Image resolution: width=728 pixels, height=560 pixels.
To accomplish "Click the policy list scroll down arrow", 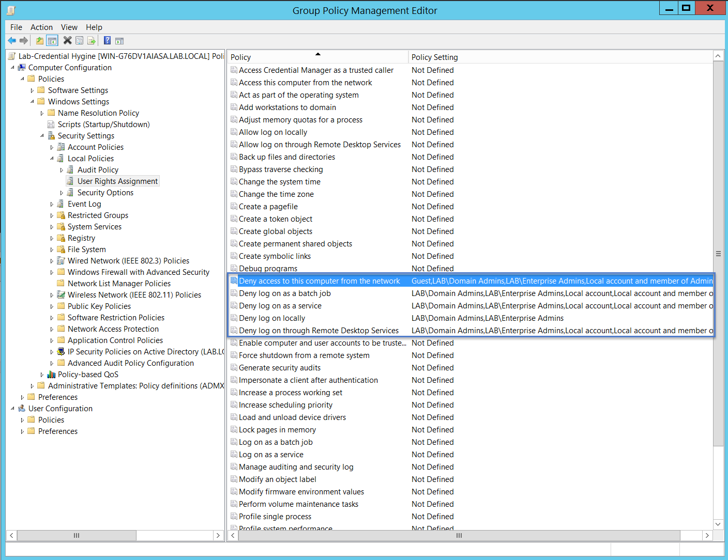I will click(718, 524).
